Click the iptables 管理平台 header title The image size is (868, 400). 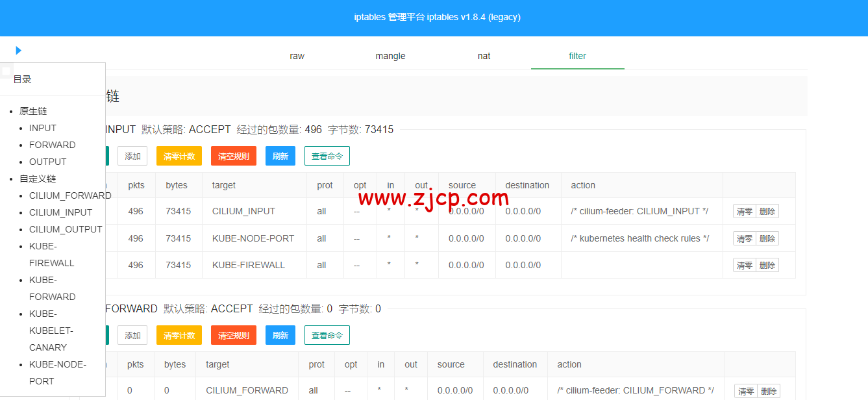[x=438, y=18]
